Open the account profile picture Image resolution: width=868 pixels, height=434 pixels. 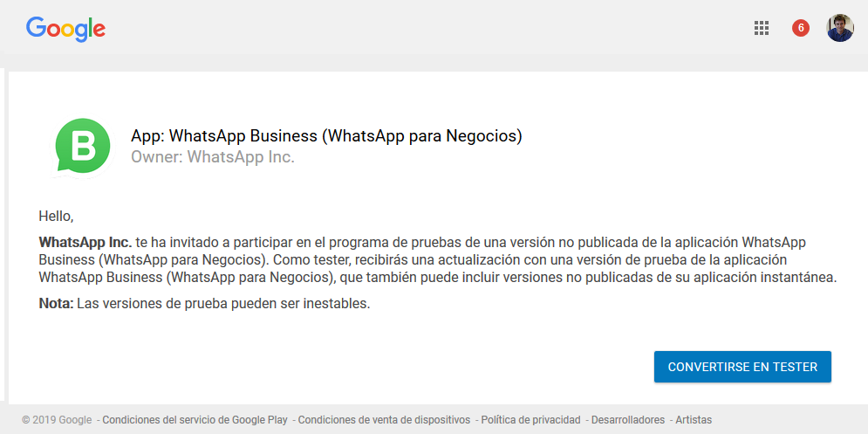tap(840, 28)
